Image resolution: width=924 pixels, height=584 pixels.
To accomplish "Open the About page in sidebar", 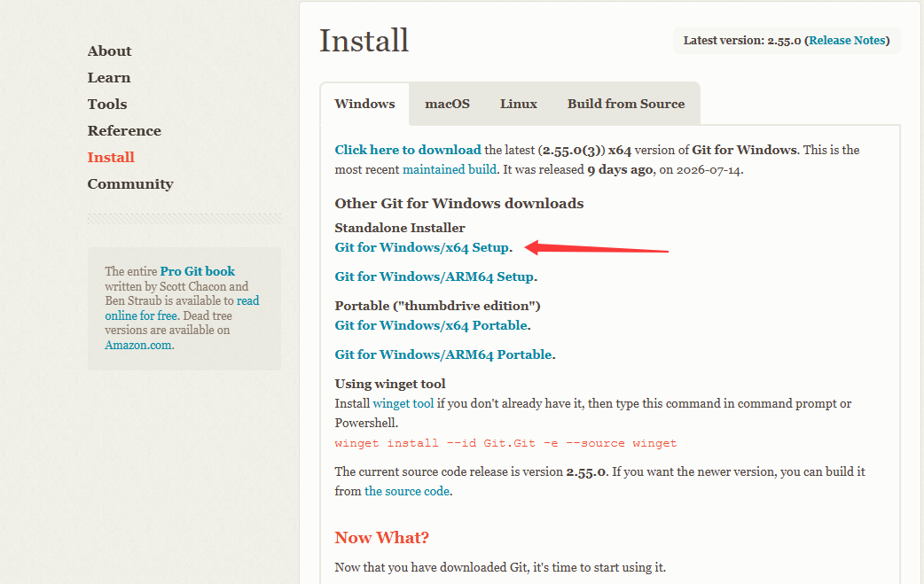I will pos(110,51).
